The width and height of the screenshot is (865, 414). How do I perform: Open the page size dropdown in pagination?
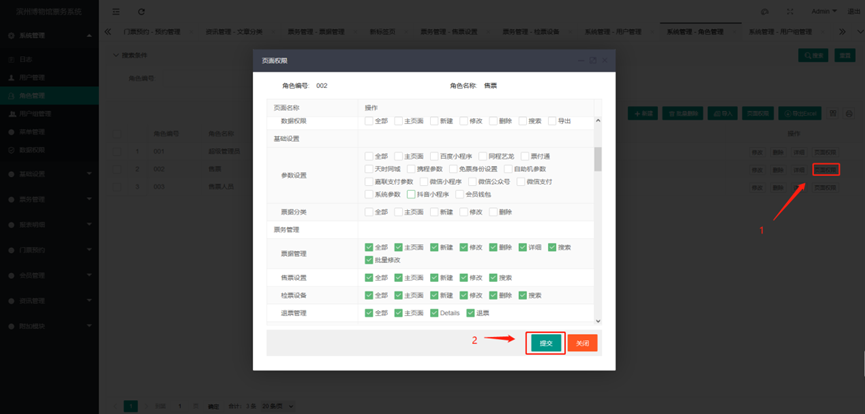278,406
